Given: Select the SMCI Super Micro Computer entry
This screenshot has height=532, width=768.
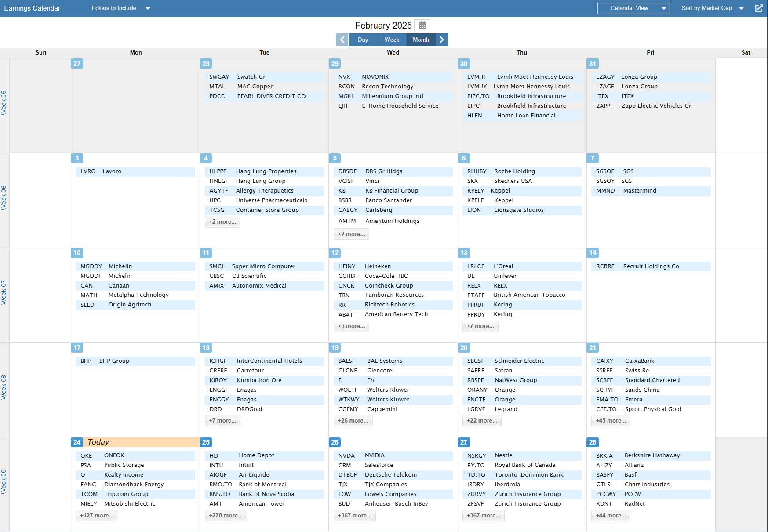Looking at the screenshot, I should coord(264,266).
